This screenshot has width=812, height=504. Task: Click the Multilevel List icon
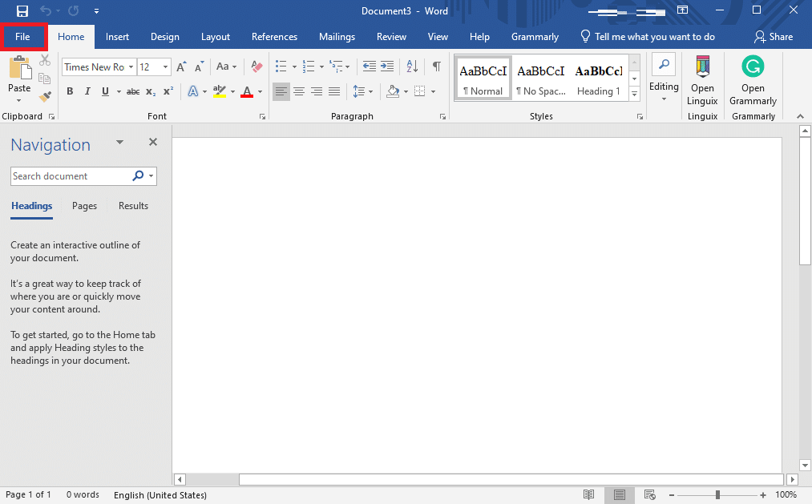tap(336, 67)
